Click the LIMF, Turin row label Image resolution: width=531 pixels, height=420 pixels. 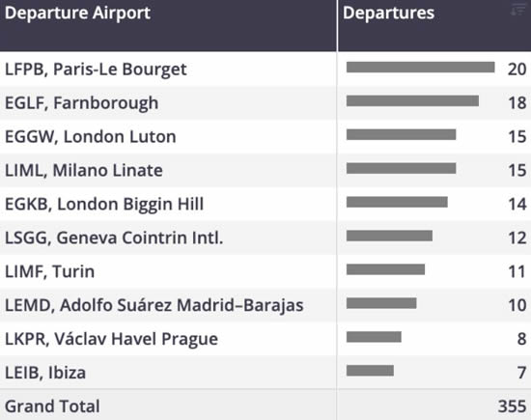tap(49, 271)
